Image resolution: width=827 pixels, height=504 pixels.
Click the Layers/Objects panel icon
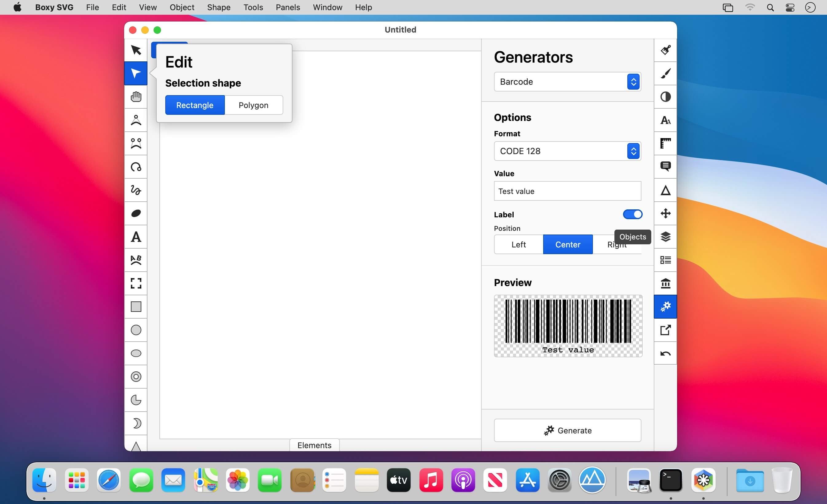click(x=665, y=237)
